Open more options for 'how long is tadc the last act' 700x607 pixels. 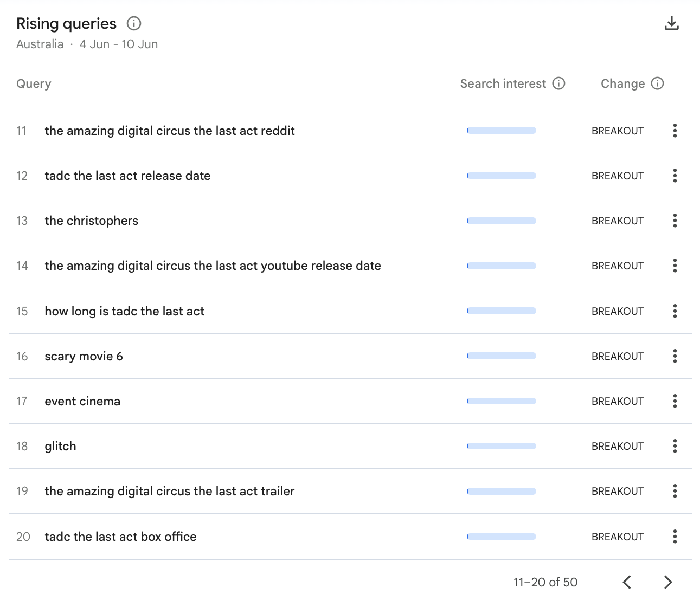pyautogui.click(x=675, y=311)
